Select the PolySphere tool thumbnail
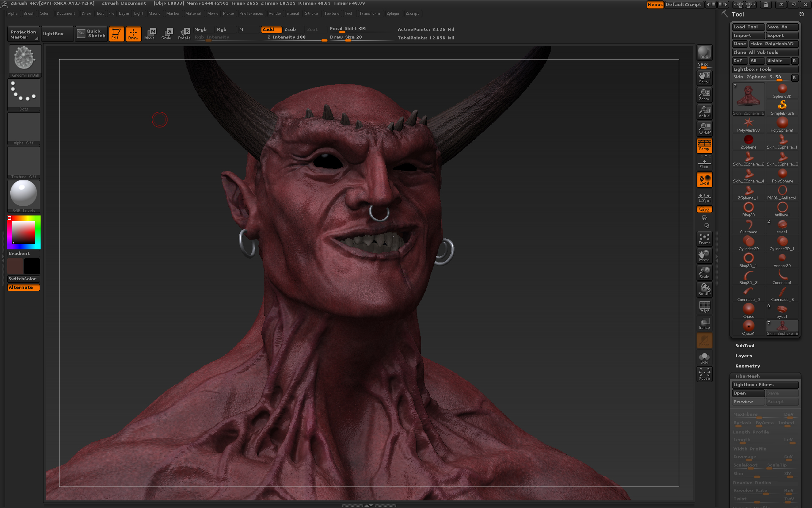Screen dimensions: 812x508 click(782, 174)
